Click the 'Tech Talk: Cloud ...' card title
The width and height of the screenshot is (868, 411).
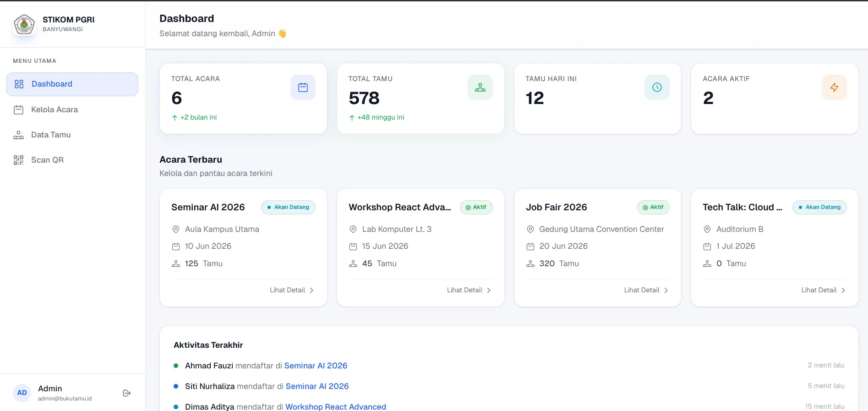click(742, 207)
